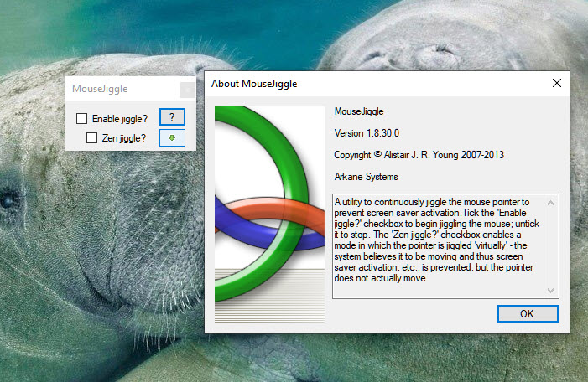Screen dimensions: 588x382
Task: Click the description scrollbar up arrow
Action: click(x=550, y=203)
